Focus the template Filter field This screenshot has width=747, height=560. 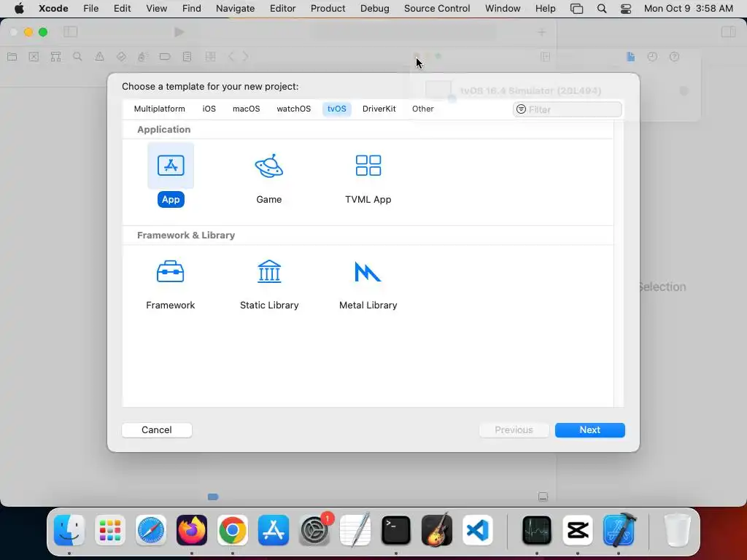coord(567,109)
